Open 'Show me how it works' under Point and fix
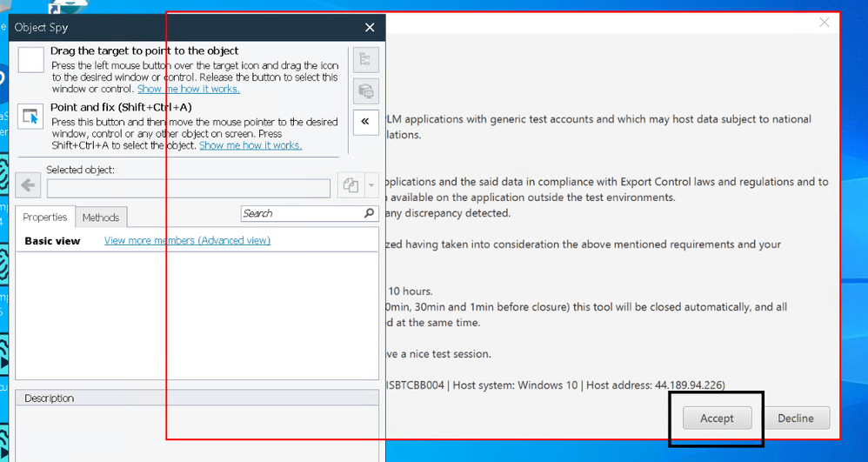The height and width of the screenshot is (462, 868). tap(250, 145)
